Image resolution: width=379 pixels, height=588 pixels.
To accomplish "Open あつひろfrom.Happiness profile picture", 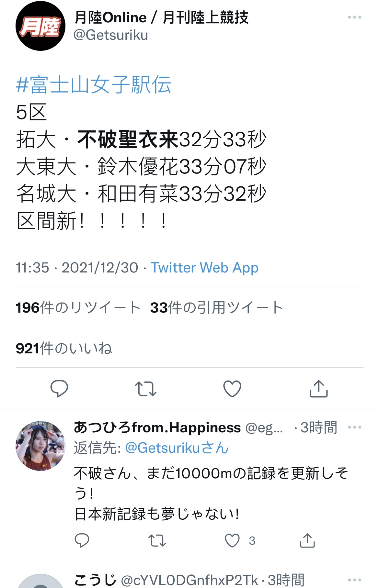I will (x=40, y=446).
